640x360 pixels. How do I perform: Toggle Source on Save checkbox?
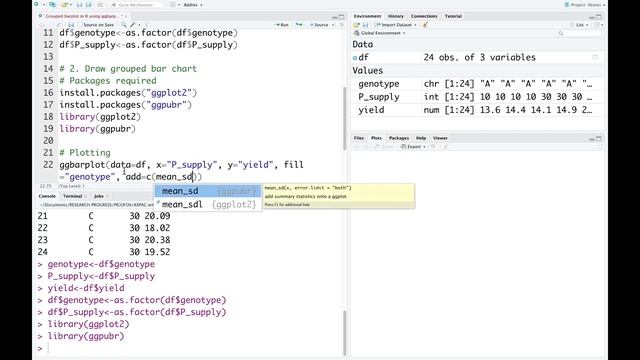(x=80, y=25)
